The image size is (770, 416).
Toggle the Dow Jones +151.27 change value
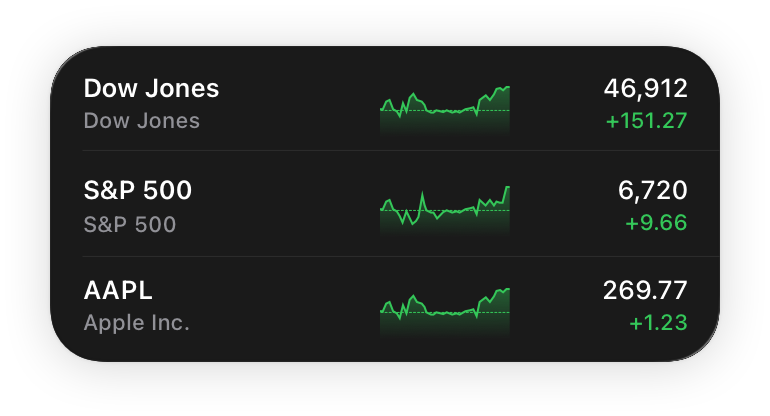point(646,122)
